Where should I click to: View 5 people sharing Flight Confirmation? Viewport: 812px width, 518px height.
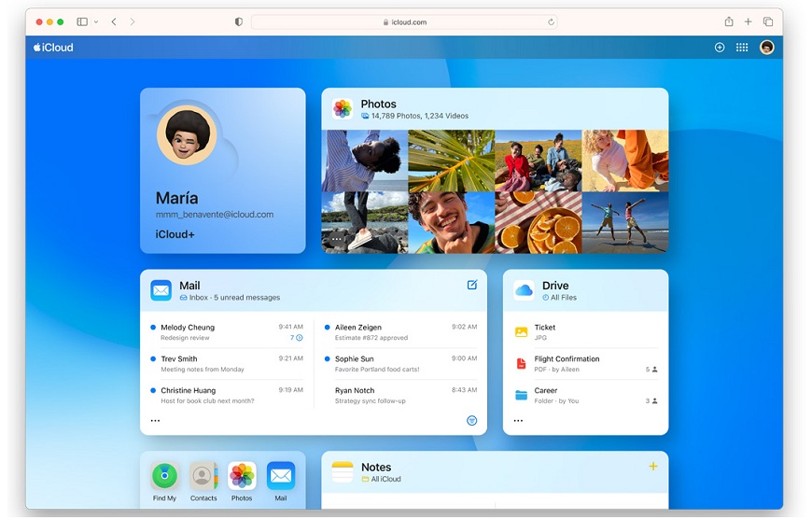click(x=651, y=370)
